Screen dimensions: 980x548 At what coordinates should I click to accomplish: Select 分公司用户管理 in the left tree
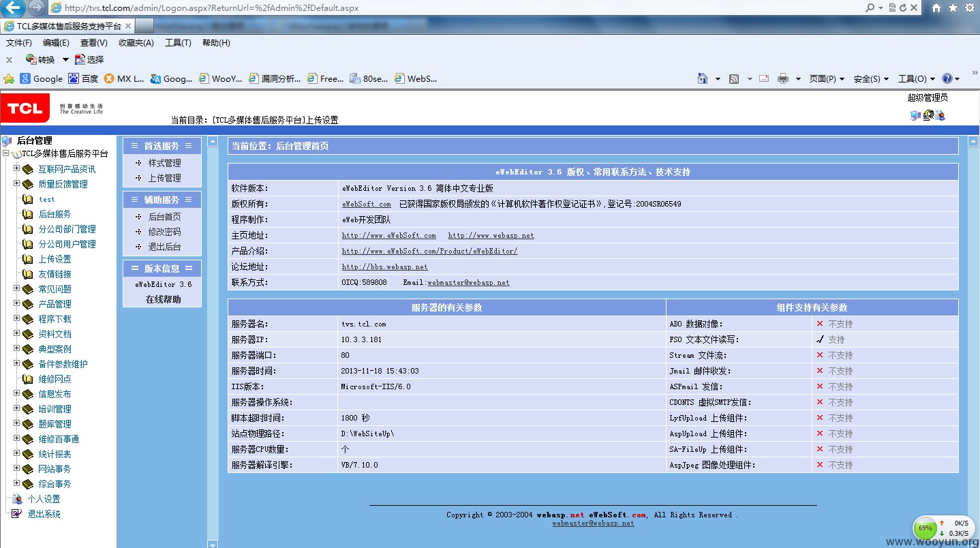coord(67,244)
